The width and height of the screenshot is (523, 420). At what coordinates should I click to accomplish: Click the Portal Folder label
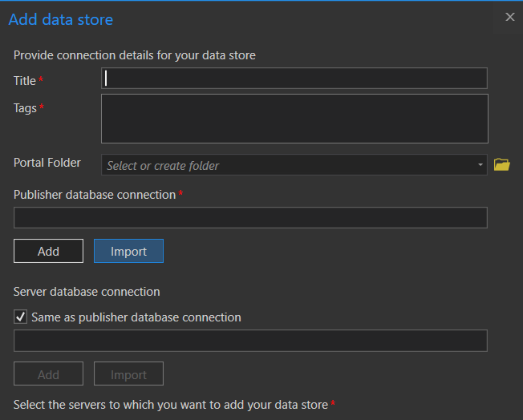pos(47,163)
